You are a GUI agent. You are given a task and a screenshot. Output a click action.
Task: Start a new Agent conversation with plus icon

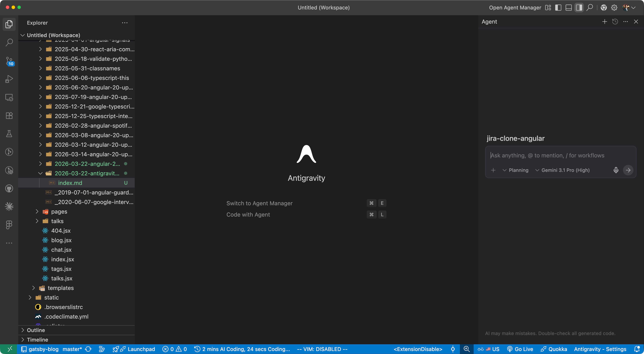click(605, 22)
